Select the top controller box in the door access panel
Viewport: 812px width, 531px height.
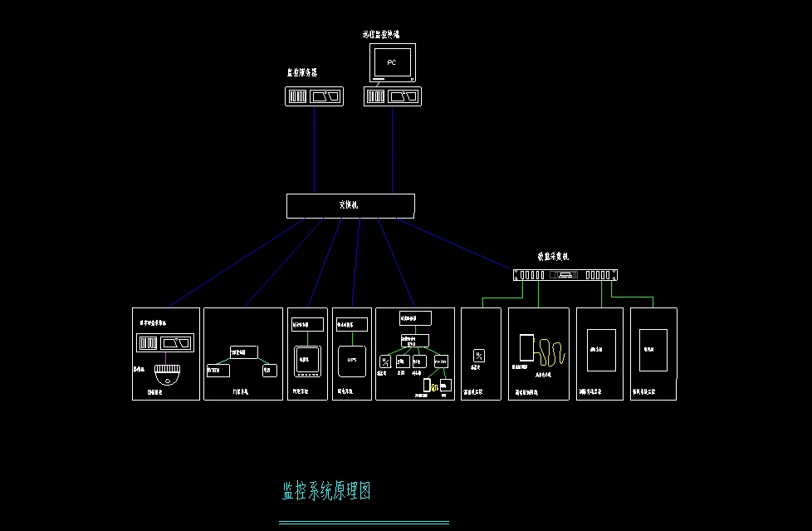coord(244,352)
